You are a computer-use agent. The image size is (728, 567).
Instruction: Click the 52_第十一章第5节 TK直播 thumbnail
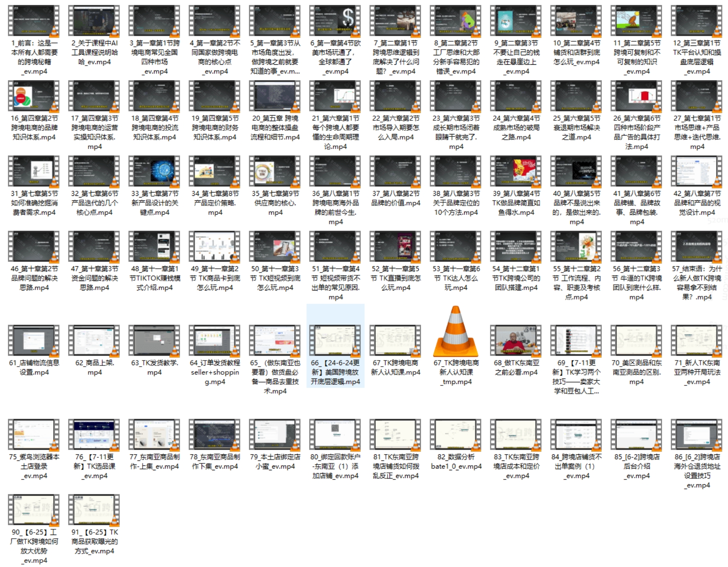click(x=395, y=247)
